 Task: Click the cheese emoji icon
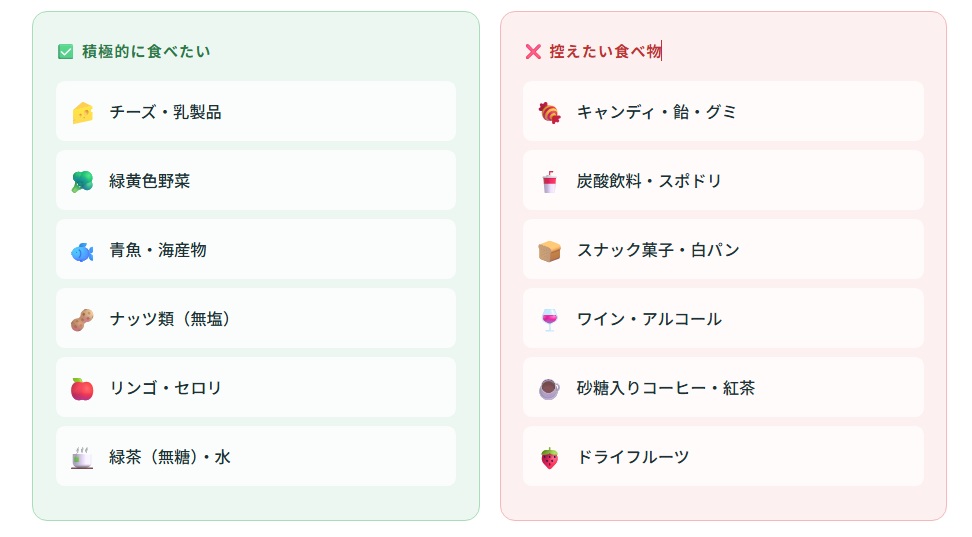pyautogui.click(x=82, y=112)
